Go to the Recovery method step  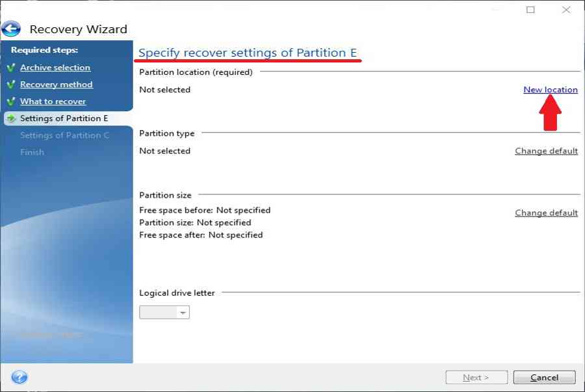click(x=57, y=85)
